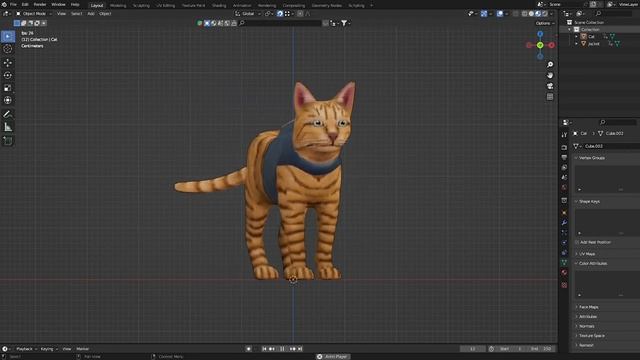Switch to solid shading mode
640x360 pixels.
tap(531, 13)
